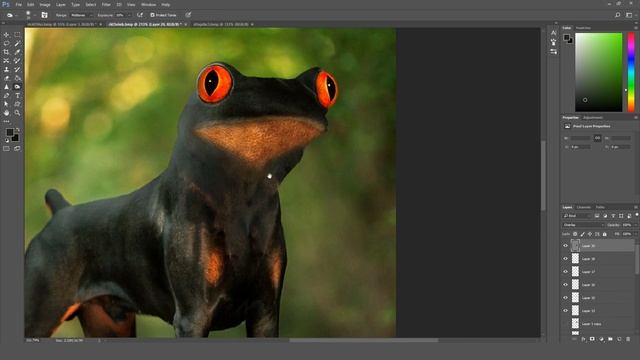Swap foreground and background colors
The width and height of the screenshot is (640, 360).
pos(18,130)
